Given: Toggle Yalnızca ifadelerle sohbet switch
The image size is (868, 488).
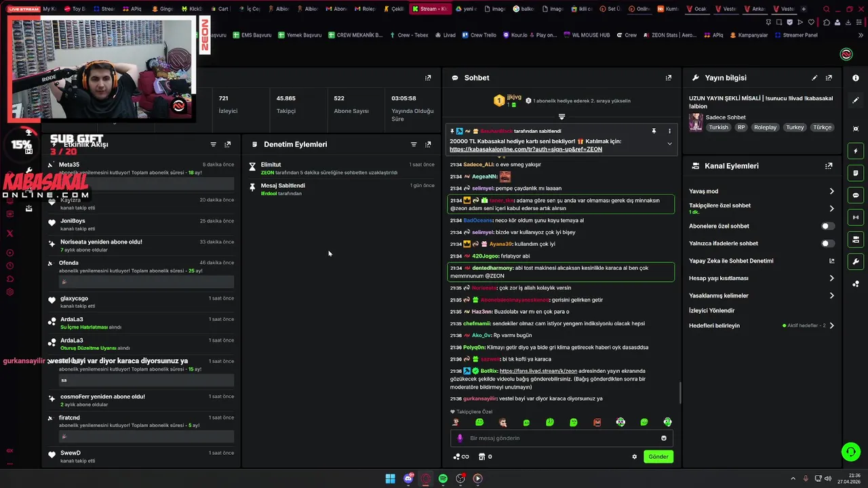Looking at the screenshot, I should pos(828,243).
